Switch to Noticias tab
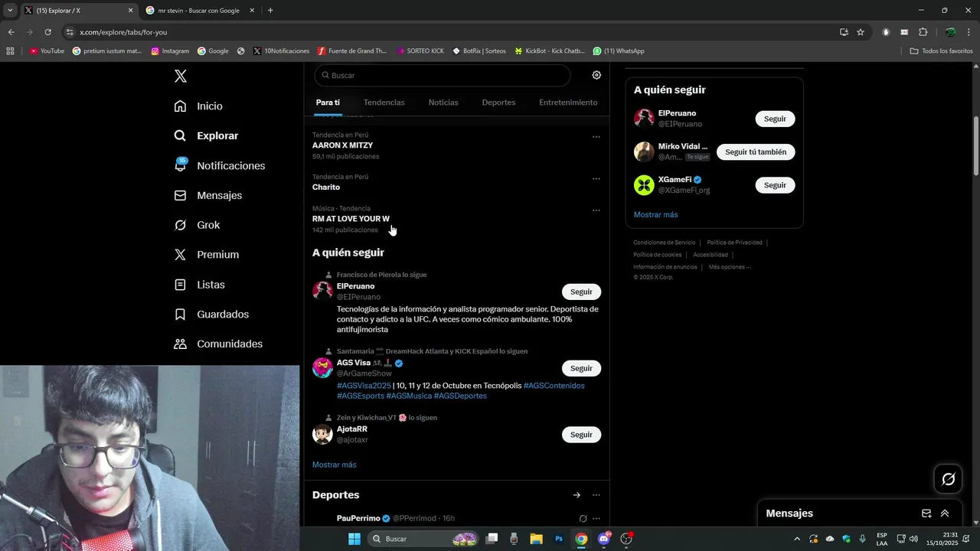The width and height of the screenshot is (980, 551). pos(443,103)
